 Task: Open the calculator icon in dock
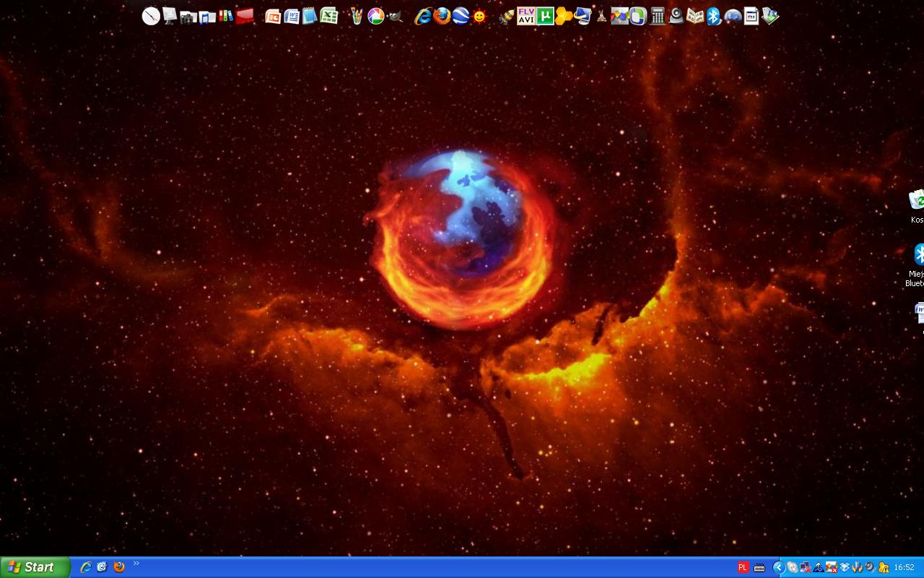pyautogui.click(x=658, y=16)
